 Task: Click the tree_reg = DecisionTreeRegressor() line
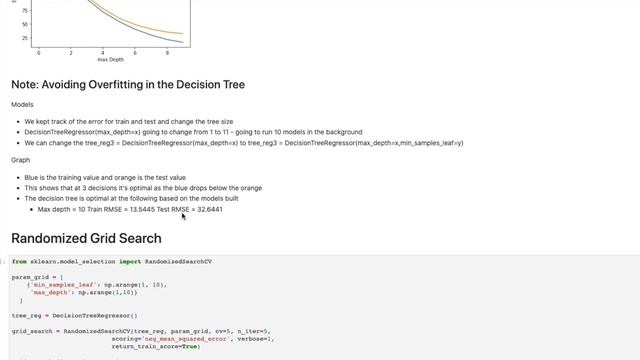tap(75, 316)
